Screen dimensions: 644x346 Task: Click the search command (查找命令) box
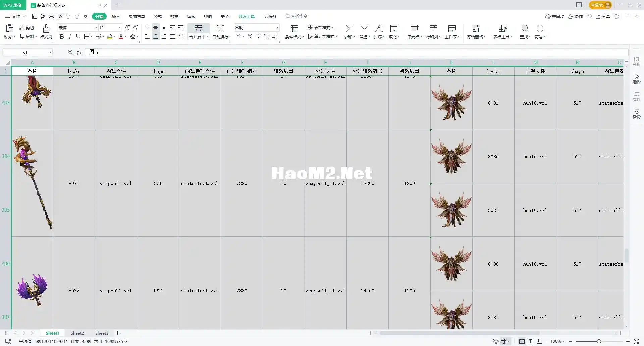point(297,16)
